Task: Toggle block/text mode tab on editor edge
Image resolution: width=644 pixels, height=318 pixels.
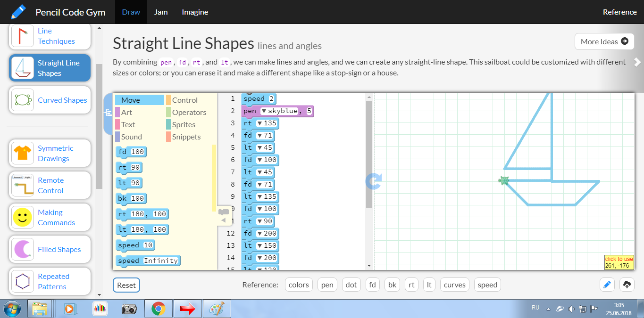Action: [108, 113]
